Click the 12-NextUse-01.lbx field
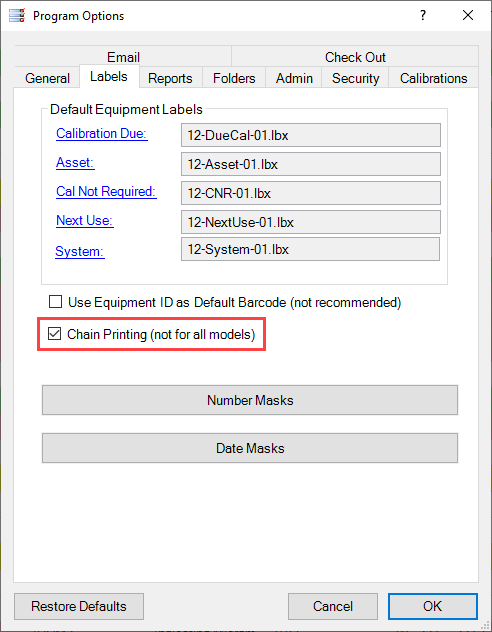 (311, 222)
